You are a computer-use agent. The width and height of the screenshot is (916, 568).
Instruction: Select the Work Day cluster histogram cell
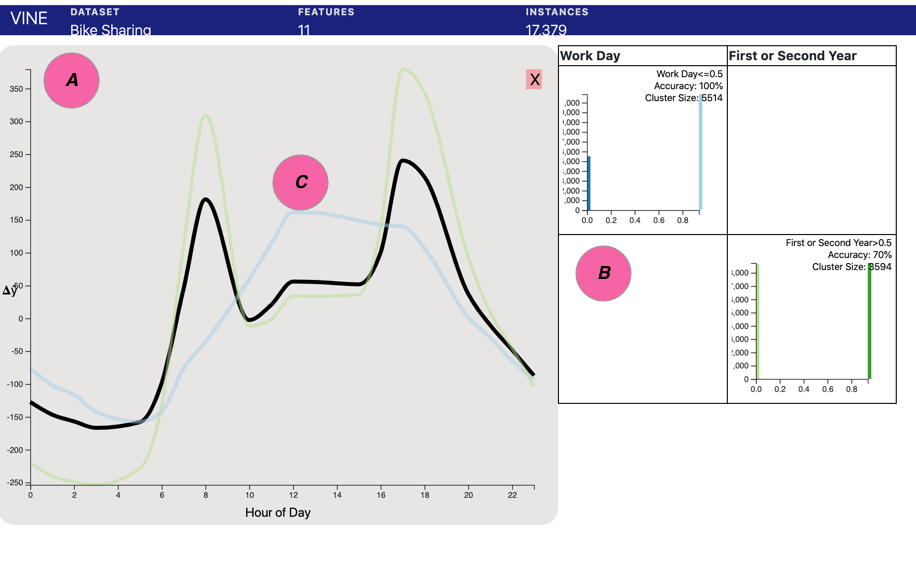643,150
